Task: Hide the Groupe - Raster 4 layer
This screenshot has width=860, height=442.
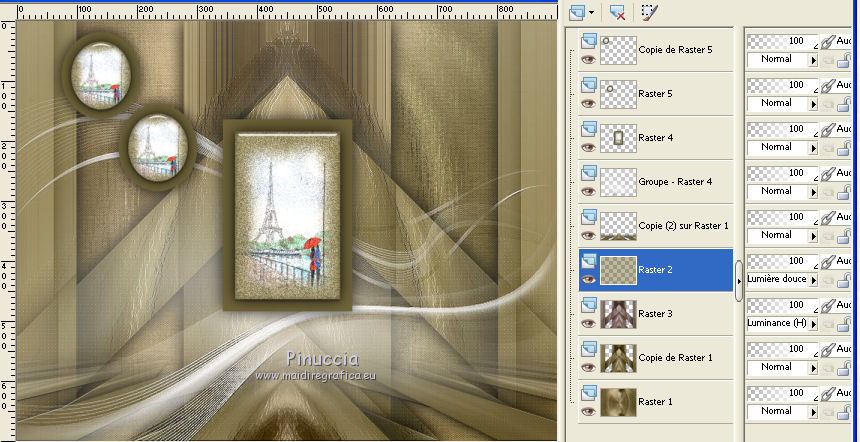Action: [x=589, y=191]
